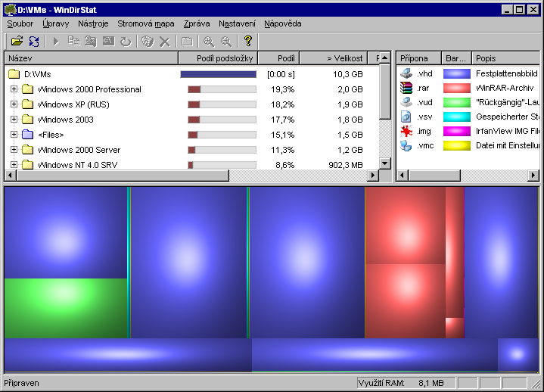
Task: Open the Stromová mapa menu
Action: coord(146,23)
